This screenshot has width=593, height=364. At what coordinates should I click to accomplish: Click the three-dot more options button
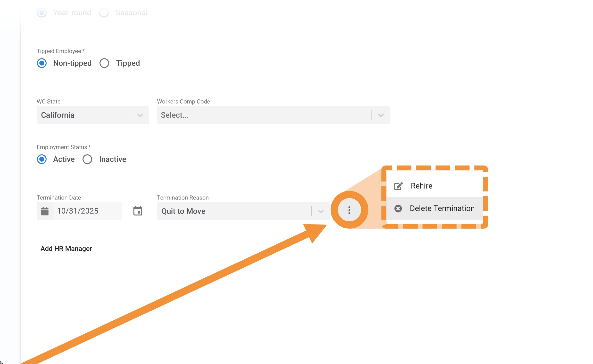click(349, 210)
